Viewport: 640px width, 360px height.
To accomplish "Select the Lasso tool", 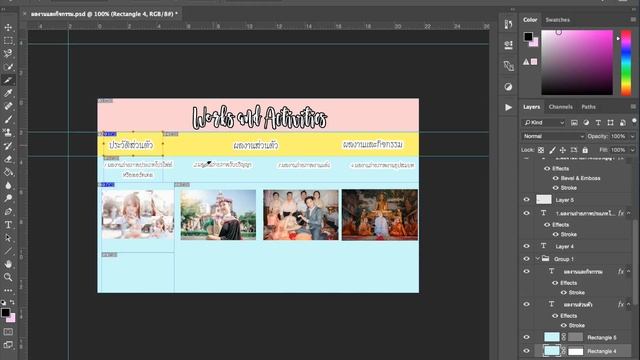I will [x=8, y=53].
